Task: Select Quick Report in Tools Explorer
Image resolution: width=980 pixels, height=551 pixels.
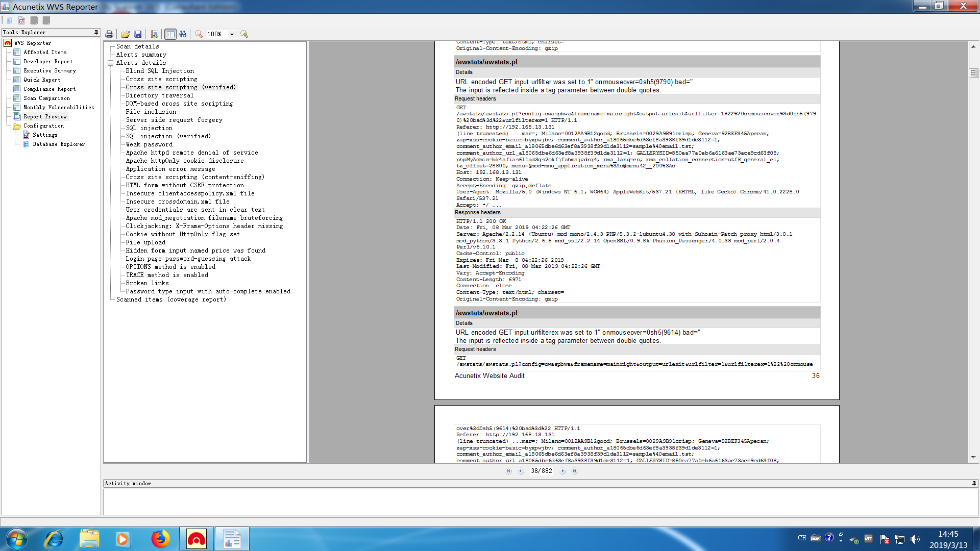Action: tap(42, 80)
